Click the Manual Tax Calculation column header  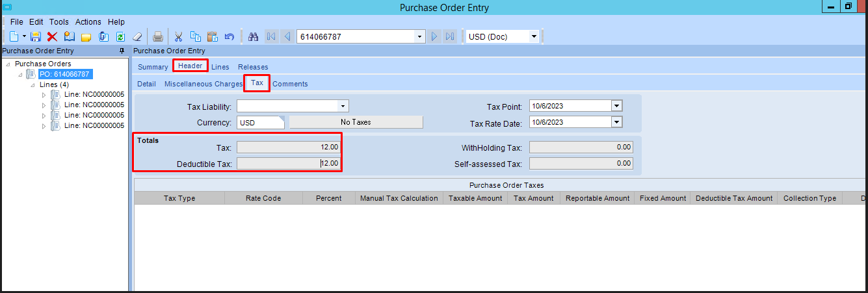(x=399, y=198)
